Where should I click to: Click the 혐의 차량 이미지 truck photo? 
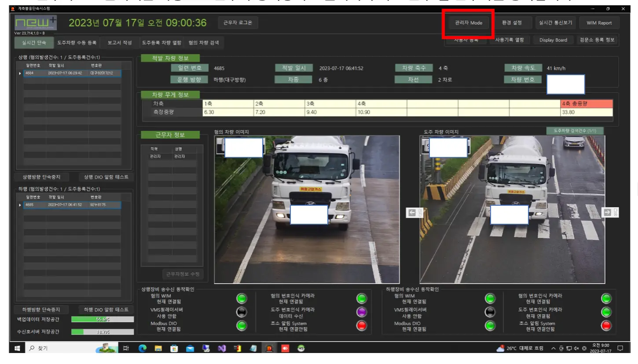(x=307, y=209)
